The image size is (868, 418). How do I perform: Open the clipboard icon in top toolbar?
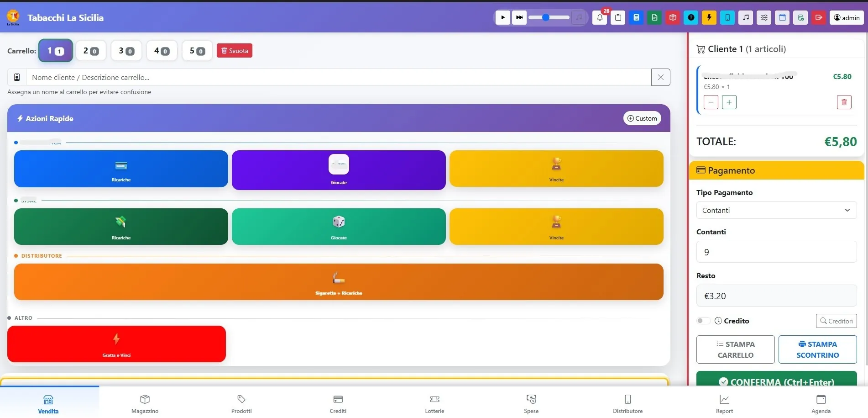coord(618,18)
